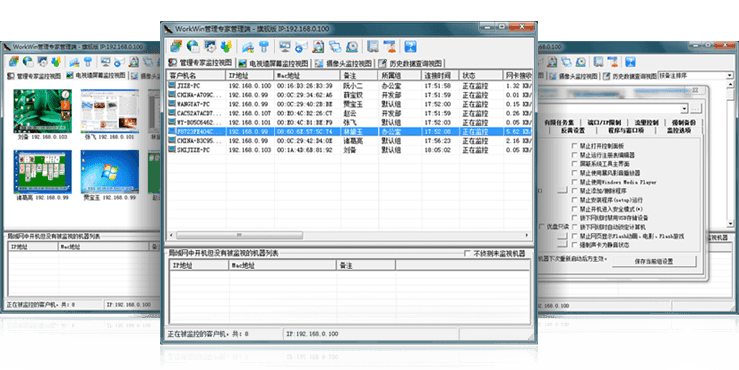Select the solitaire game screen thumbnail
The height and width of the screenshot is (370, 739).
(x=43, y=172)
